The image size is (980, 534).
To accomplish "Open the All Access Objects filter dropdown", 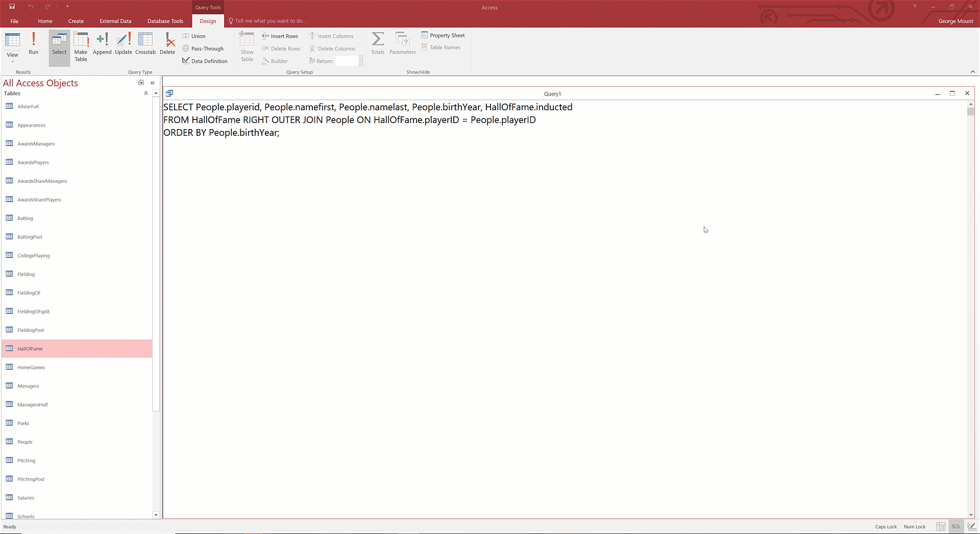I will (x=141, y=83).
